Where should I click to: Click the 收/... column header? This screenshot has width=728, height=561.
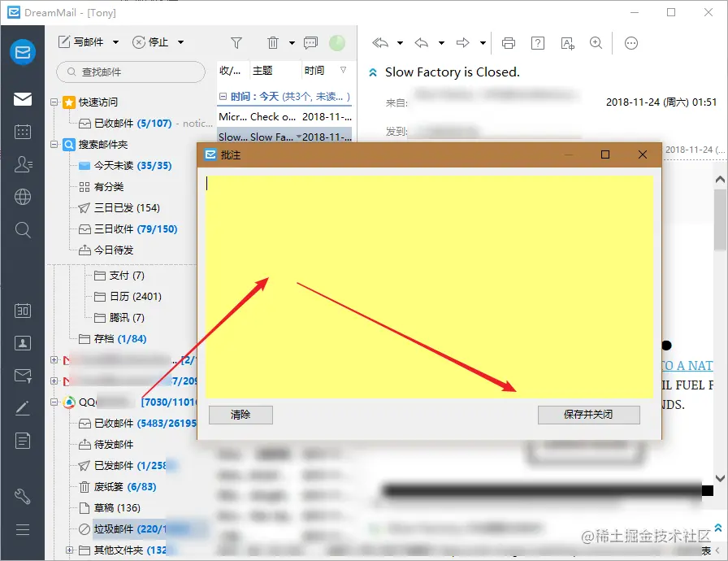[230, 71]
